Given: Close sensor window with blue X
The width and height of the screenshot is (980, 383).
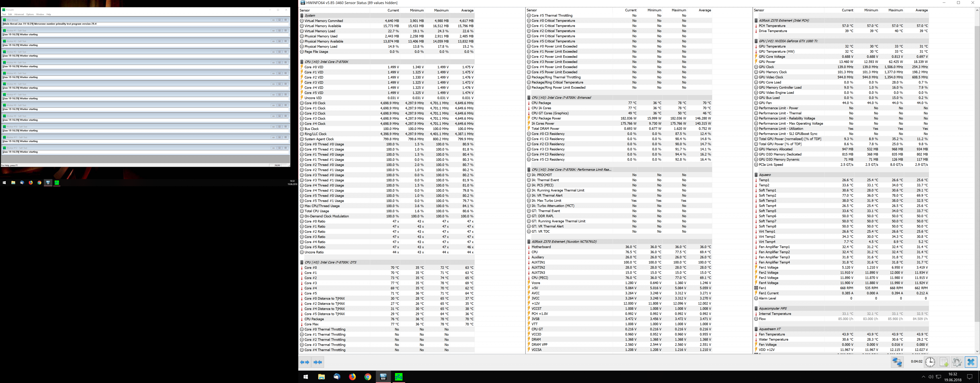Looking at the screenshot, I should pyautogui.click(x=971, y=362).
